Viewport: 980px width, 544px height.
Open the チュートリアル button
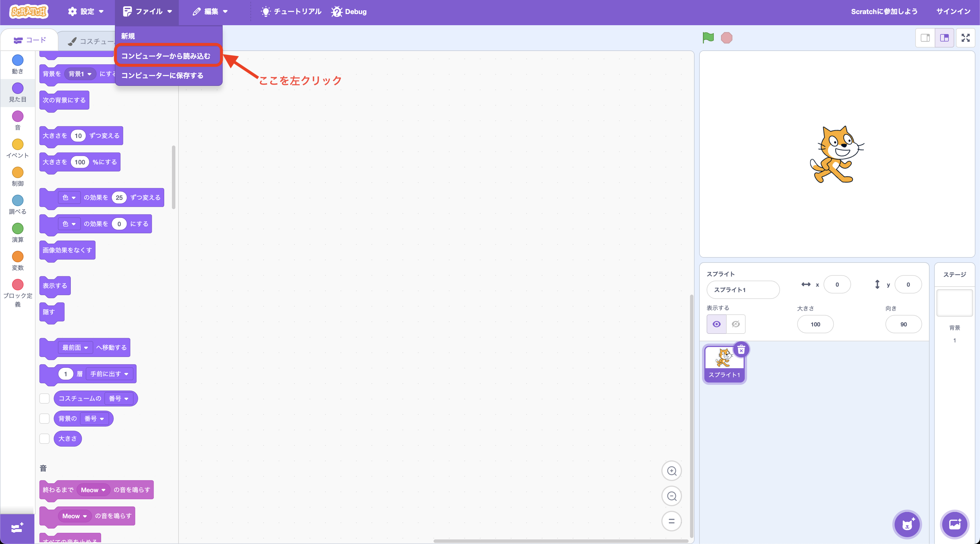(291, 11)
